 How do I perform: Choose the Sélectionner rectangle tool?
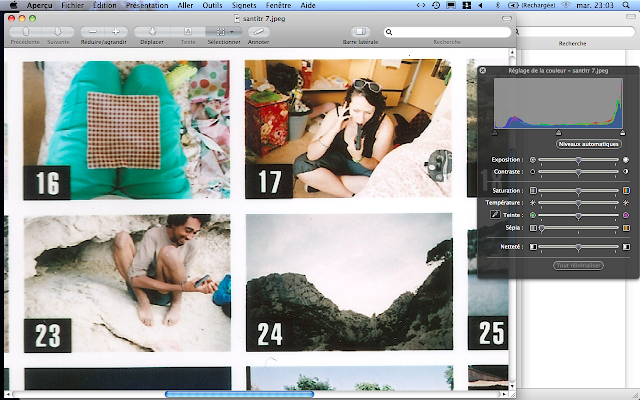tap(220, 31)
